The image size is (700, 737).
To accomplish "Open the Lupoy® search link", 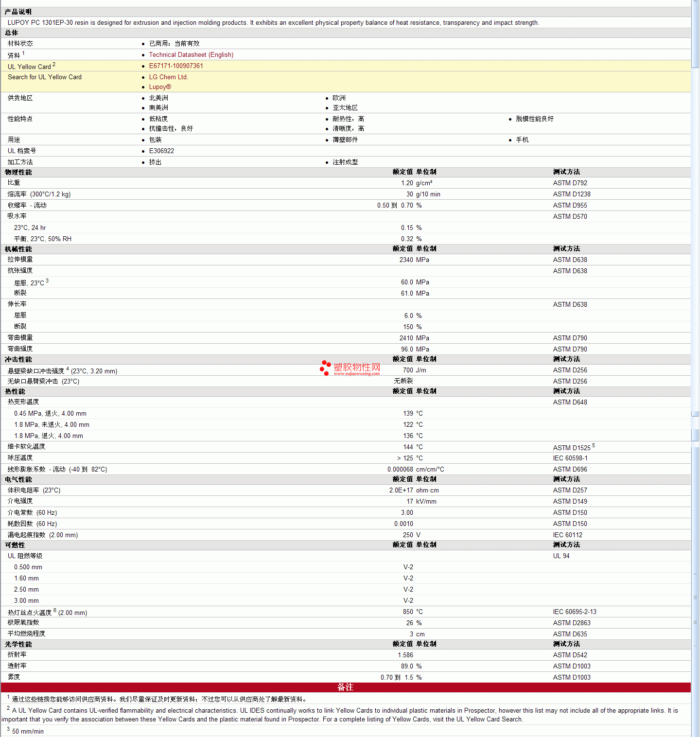I will (x=160, y=87).
